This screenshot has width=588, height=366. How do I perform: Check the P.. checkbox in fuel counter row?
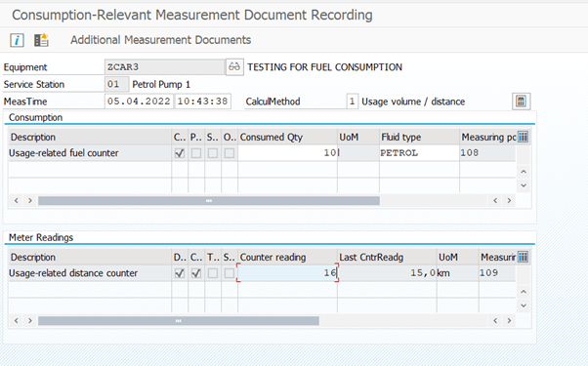click(196, 153)
